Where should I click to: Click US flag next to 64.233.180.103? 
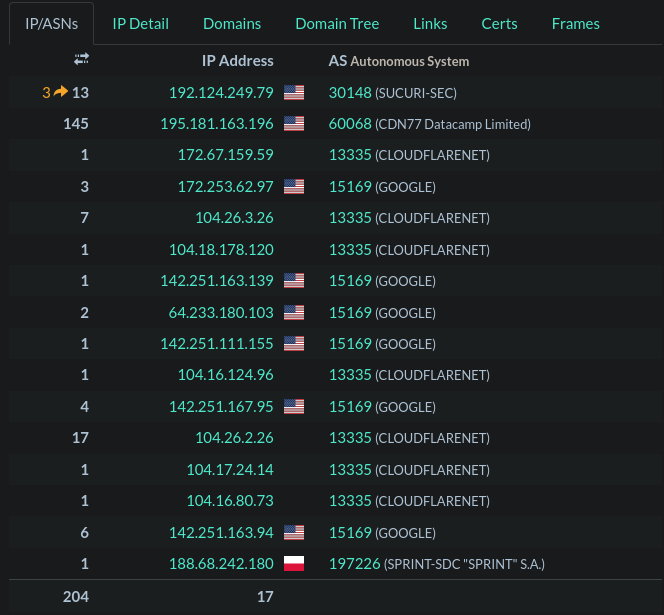(294, 312)
